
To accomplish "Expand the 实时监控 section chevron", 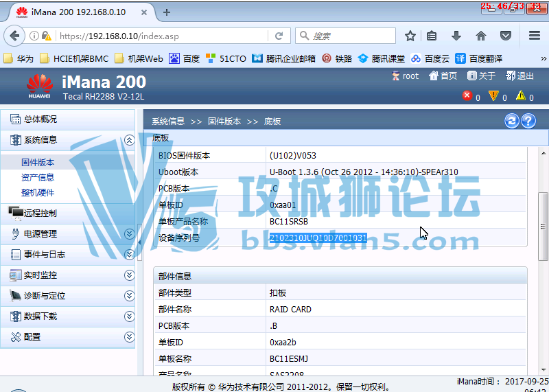I will (129, 275).
